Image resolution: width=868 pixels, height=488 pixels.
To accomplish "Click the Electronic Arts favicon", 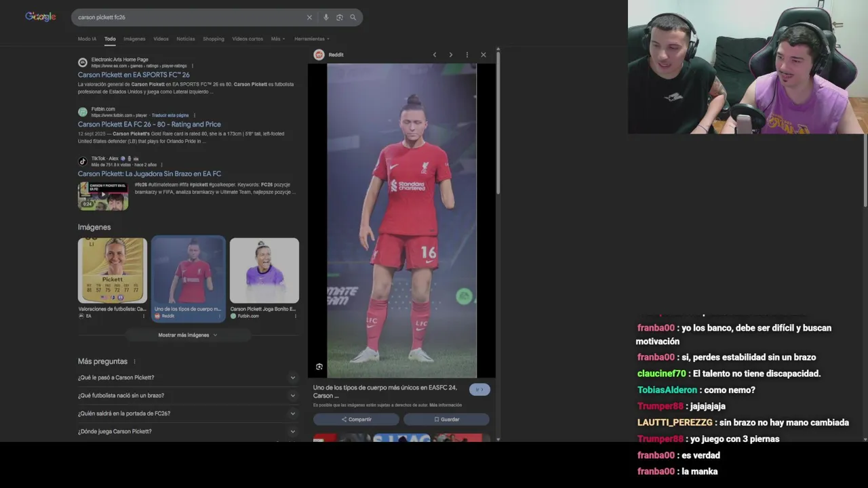I will coord(83,62).
